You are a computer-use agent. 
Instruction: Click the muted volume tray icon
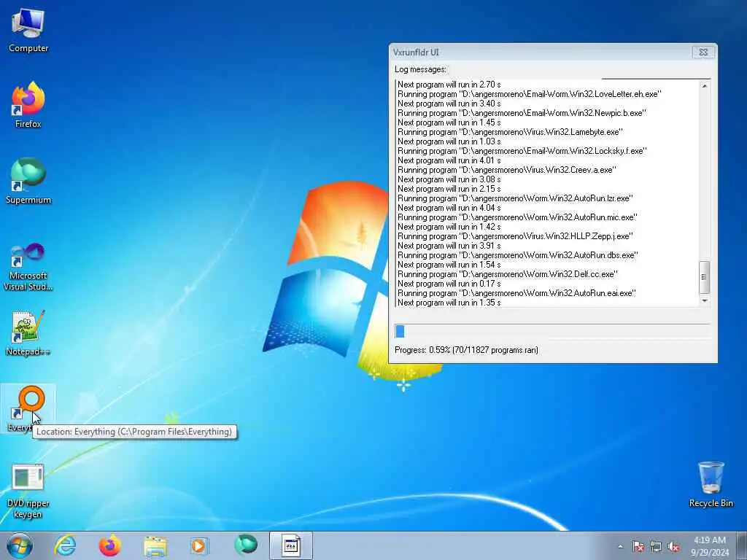point(673,547)
